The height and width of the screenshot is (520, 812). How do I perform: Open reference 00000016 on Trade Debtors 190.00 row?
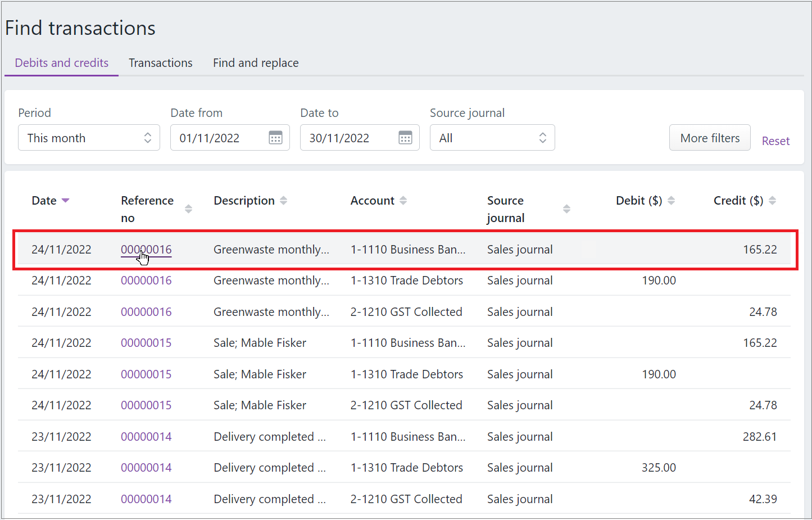click(x=146, y=281)
